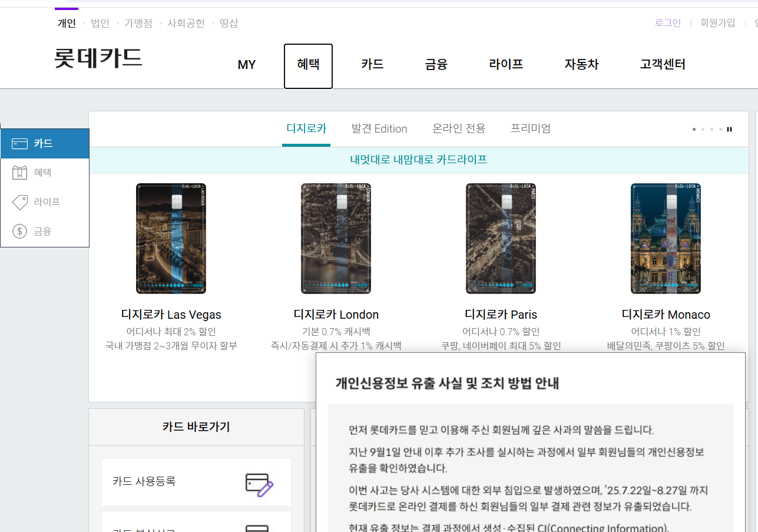Click the 카드 바로가기 heading
758x532 pixels.
[x=196, y=427]
